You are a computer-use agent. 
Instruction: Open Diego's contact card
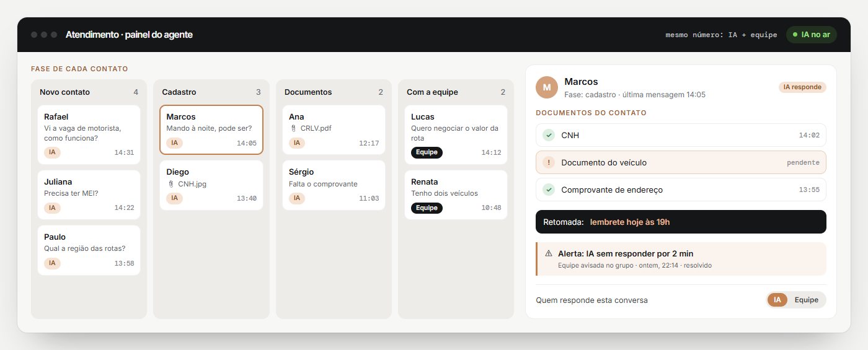click(211, 185)
